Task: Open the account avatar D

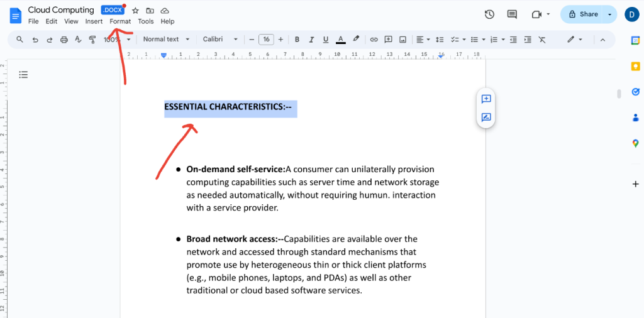Action: pos(632,14)
